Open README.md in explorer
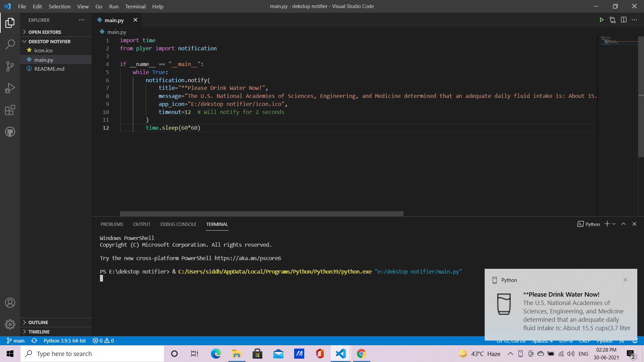The image size is (644, 362). coord(49,69)
